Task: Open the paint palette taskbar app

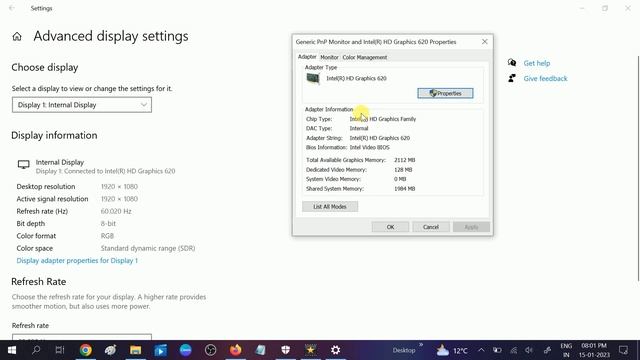Action: (x=111, y=350)
